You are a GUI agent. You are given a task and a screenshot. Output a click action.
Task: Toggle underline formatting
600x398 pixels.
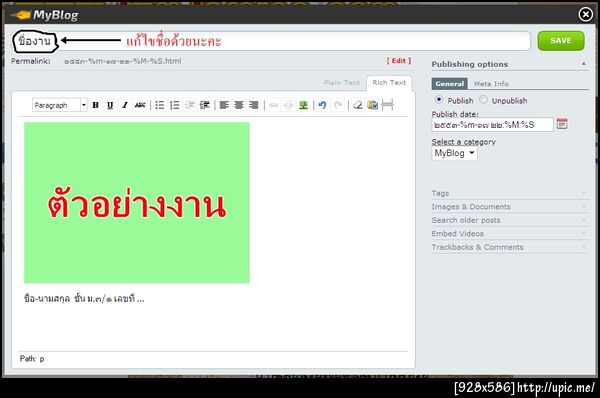pyautogui.click(x=110, y=105)
